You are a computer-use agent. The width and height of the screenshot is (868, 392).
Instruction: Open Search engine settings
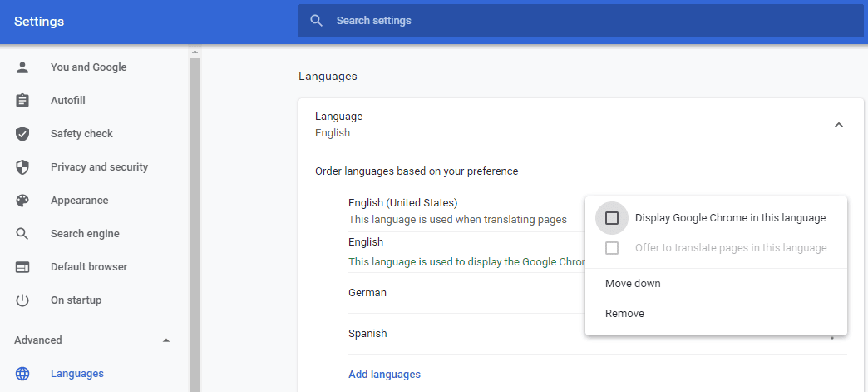point(85,233)
